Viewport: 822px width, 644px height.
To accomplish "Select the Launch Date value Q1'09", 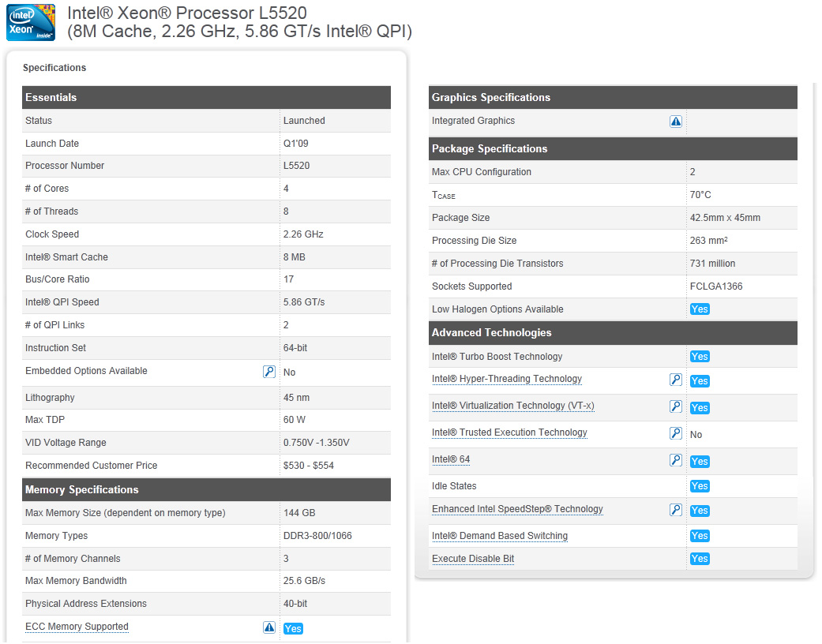I will pyautogui.click(x=296, y=144).
